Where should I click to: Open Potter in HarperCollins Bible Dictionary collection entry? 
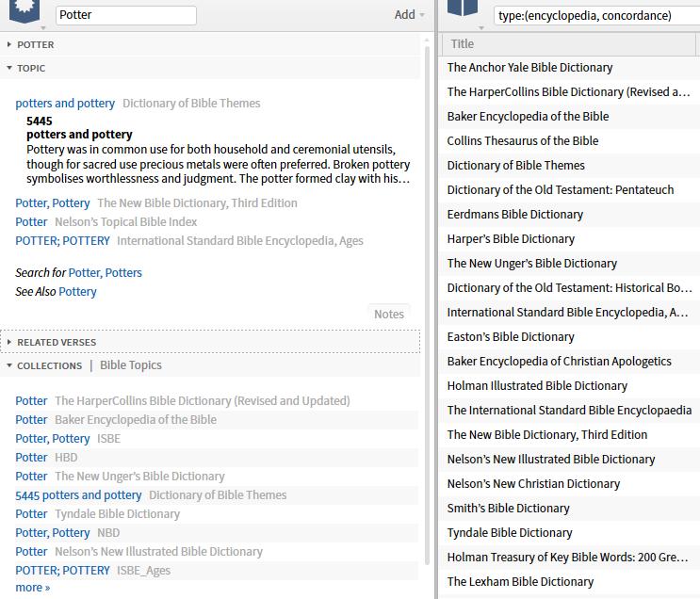coord(31,401)
